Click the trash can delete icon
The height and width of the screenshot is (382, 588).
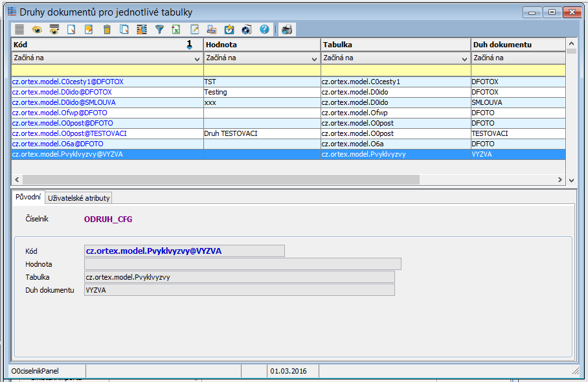point(107,29)
